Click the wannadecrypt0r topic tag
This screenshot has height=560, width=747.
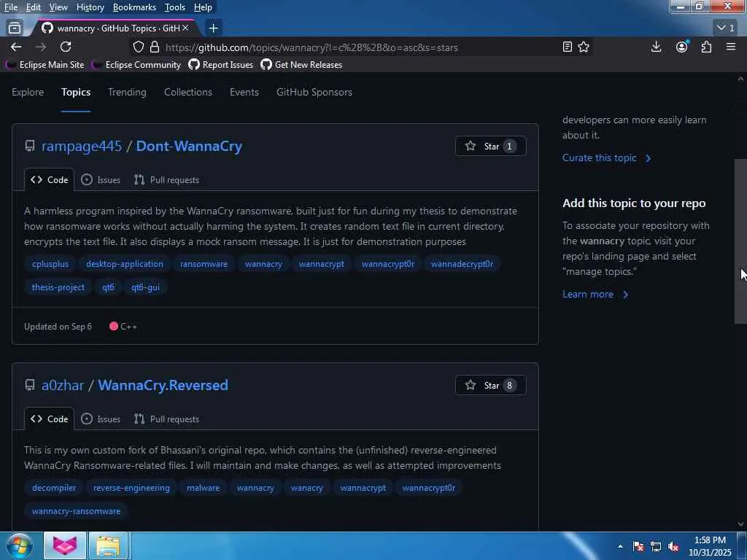(x=462, y=264)
